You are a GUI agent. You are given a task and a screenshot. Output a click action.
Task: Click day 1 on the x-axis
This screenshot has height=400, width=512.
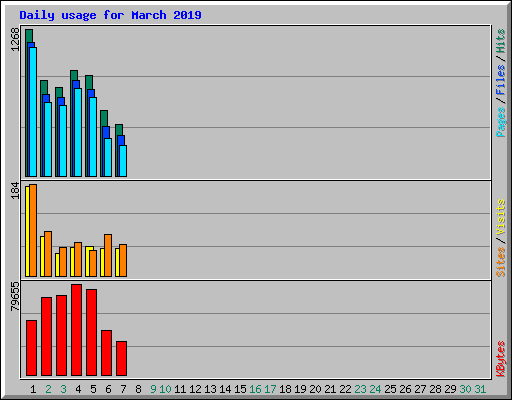click(x=33, y=389)
